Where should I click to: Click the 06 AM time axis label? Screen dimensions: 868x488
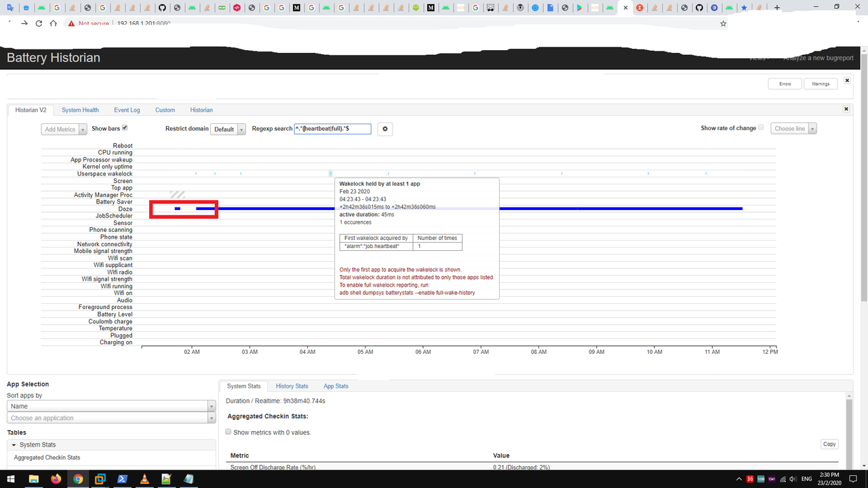pos(423,352)
